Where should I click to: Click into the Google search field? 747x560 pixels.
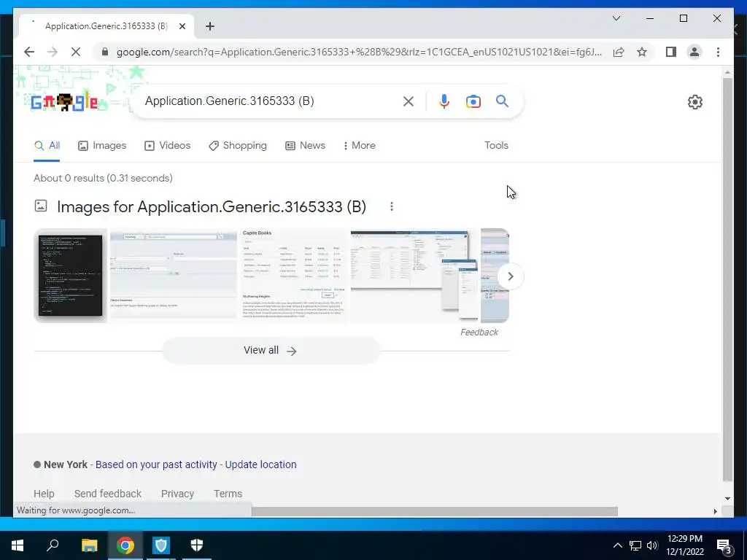point(269,101)
